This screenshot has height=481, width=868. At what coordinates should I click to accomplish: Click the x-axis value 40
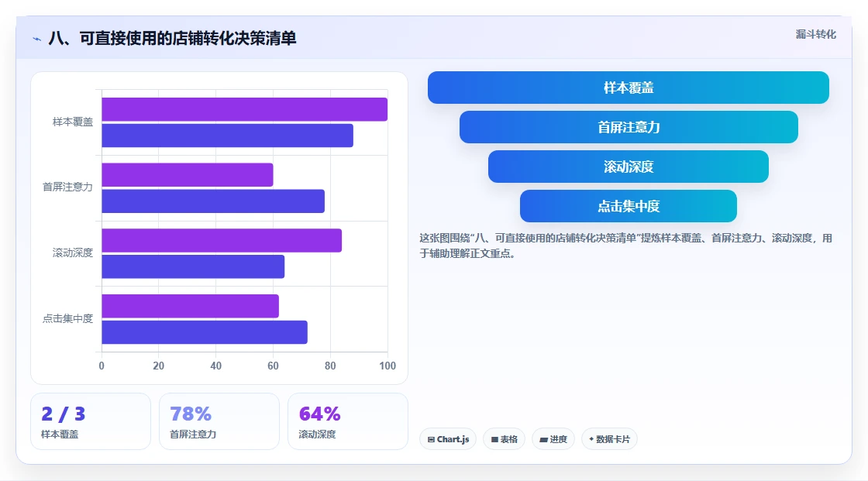click(x=216, y=366)
